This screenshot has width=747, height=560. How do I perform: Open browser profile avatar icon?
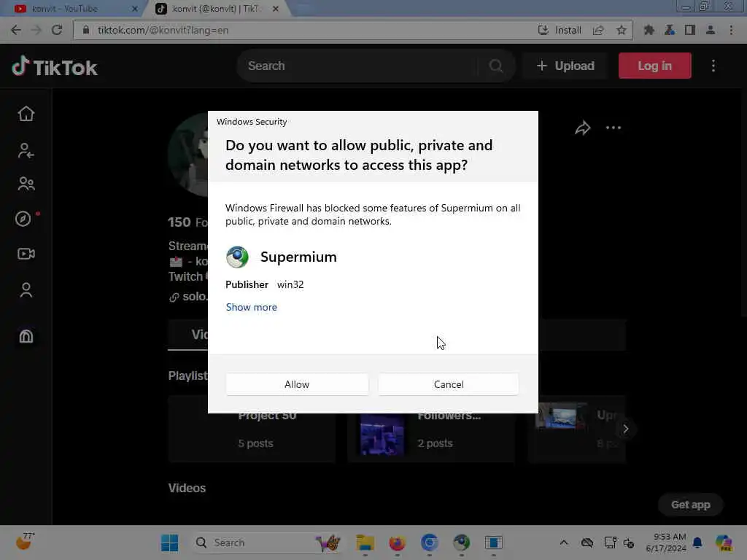click(x=711, y=30)
